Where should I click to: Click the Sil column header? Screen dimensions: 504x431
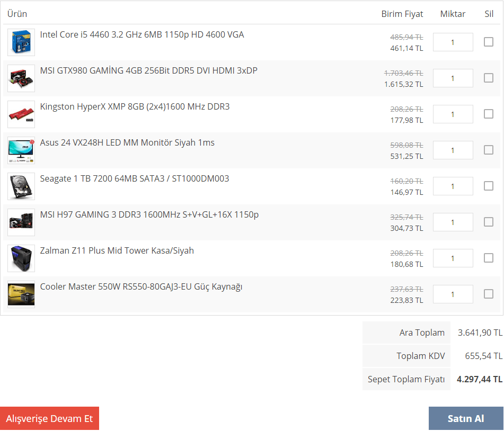489,14
